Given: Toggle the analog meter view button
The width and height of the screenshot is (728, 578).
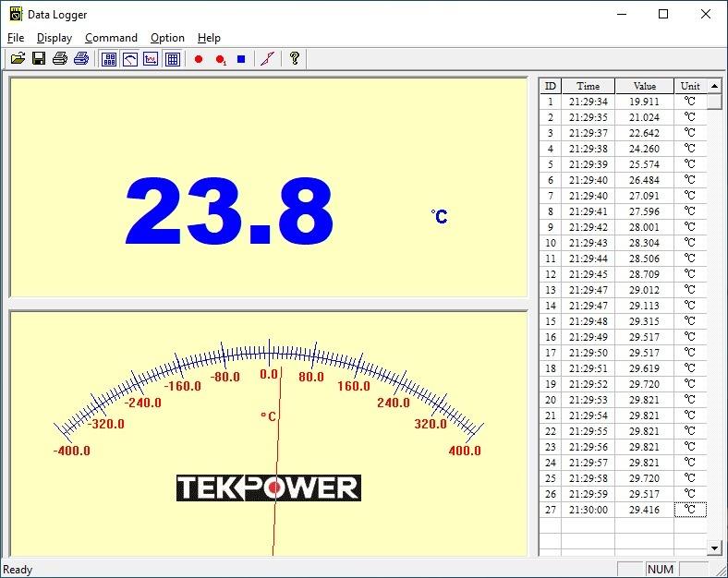Looking at the screenshot, I should tap(130, 59).
